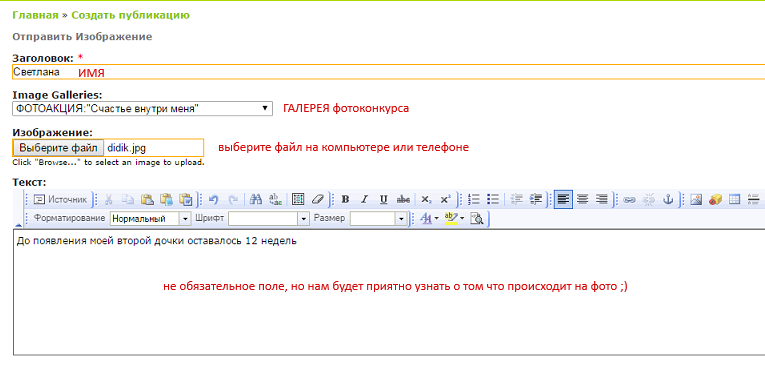Open the Форматирование dropdown
This screenshot has width=765, height=366.
click(151, 219)
